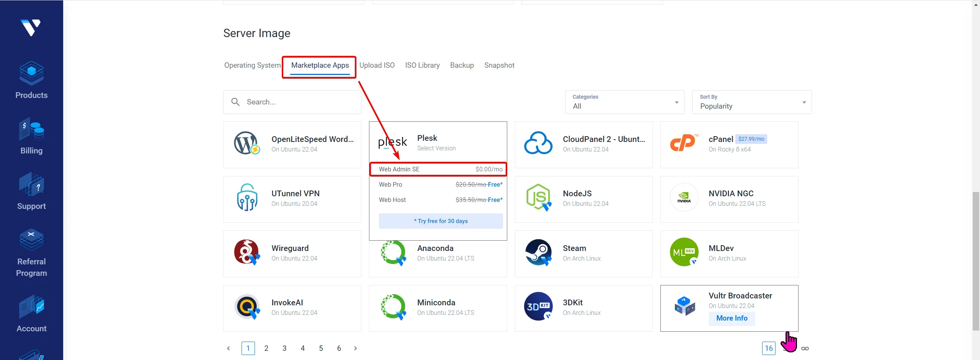The height and width of the screenshot is (360, 980).
Task: Select the Anaconda ring icon
Action: [x=393, y=253]
